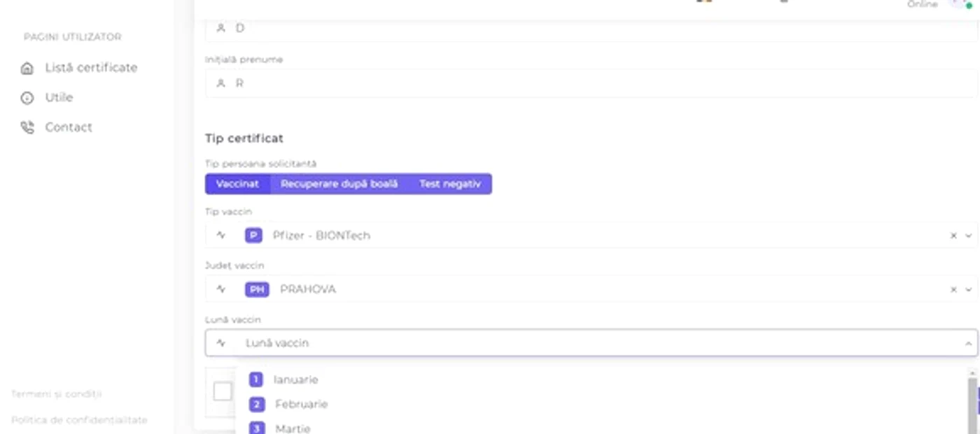Image resolution: width=980 pixels, height=434 pixels.
Task: Clear the PRAHOVA county selection
Action: point(953,289)
